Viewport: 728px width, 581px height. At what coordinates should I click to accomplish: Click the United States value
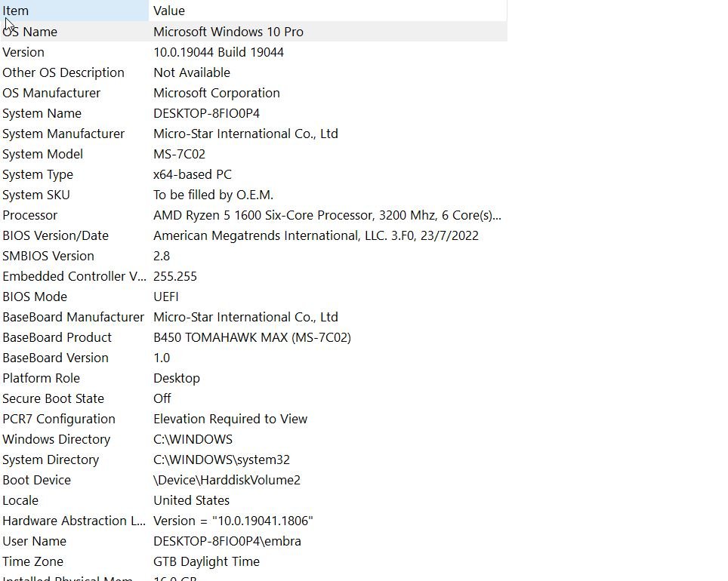(191, 501)
